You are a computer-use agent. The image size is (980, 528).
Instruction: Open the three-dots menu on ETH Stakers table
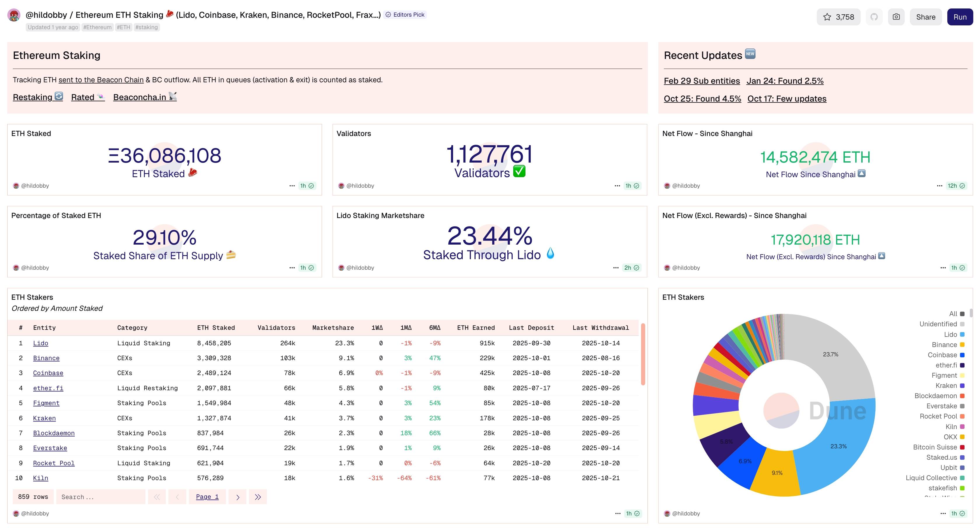(617, 513)
